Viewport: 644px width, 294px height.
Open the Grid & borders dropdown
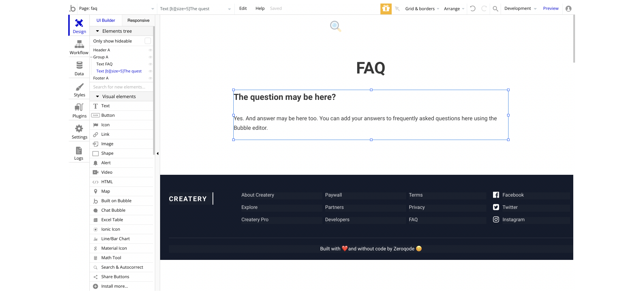[x=422, y=9]
